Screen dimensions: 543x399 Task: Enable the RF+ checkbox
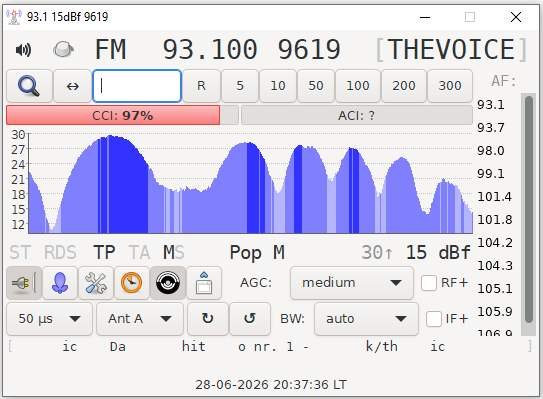click(429, 283)
